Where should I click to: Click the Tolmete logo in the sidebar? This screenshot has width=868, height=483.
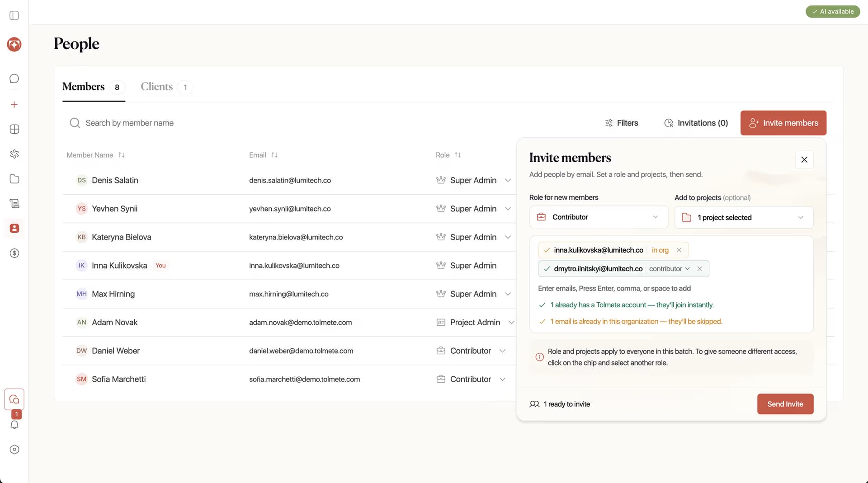(14, 44)
